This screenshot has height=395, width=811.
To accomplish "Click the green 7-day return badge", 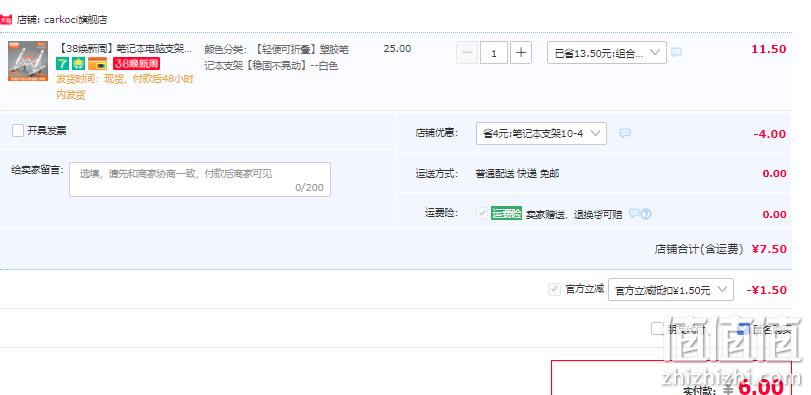I will (x=63, y=64).
